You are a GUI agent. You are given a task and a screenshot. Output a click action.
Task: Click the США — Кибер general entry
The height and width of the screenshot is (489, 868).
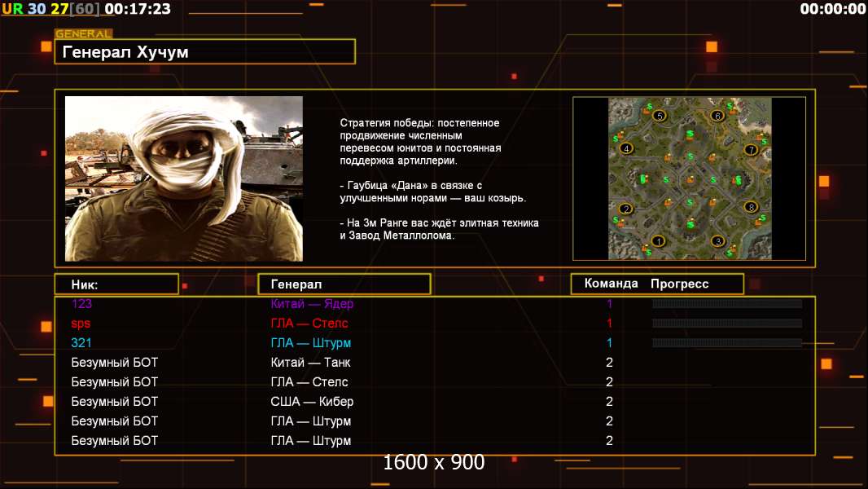point(312,402)
